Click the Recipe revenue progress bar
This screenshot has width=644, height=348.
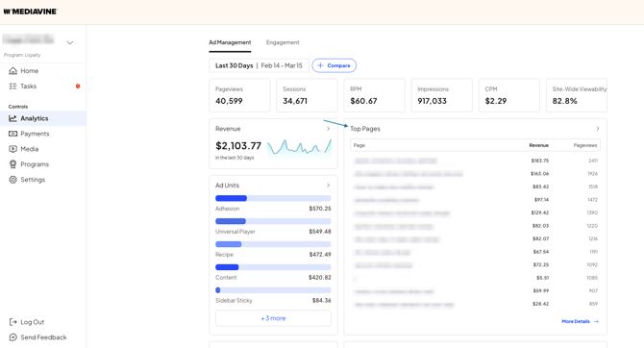tap(273, 244)
